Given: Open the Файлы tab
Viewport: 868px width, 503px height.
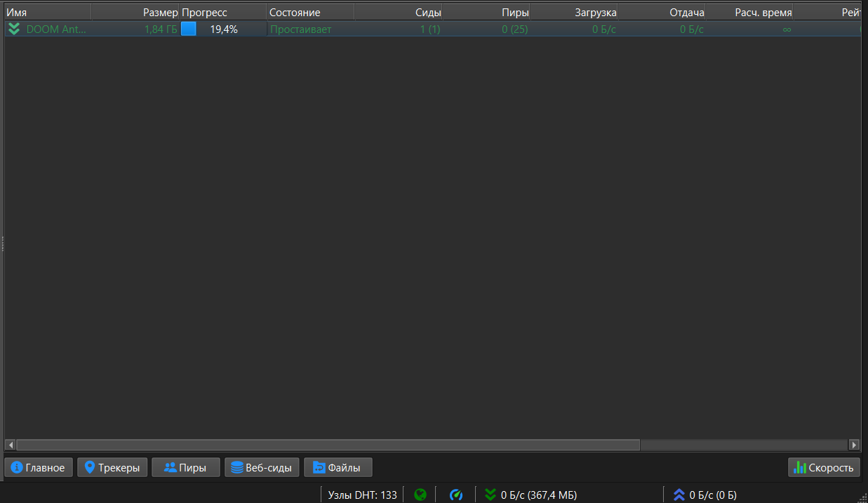Looking at the screenshot, I should coord(338,467).
